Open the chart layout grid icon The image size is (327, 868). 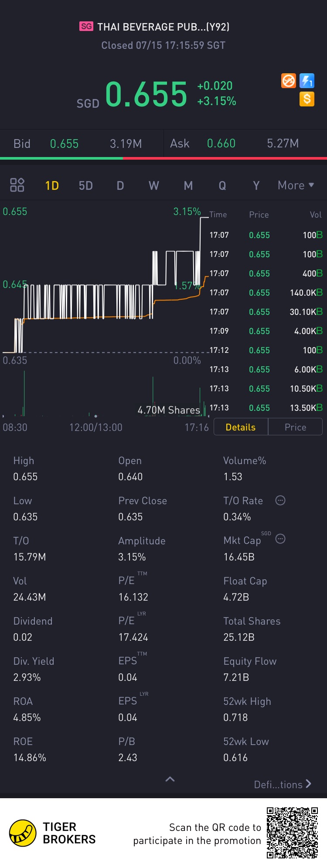tap(17, 185)
